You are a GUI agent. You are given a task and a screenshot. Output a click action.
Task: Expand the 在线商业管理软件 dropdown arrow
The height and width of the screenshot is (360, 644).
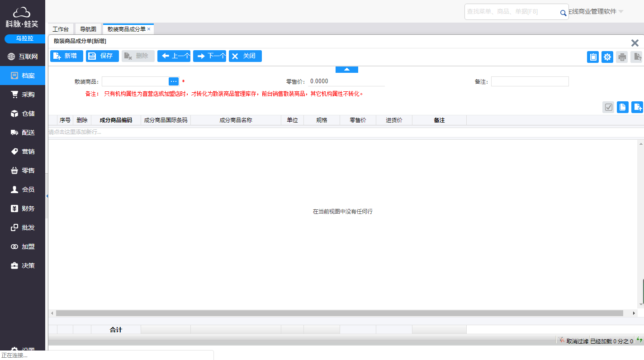pos(621,12)
